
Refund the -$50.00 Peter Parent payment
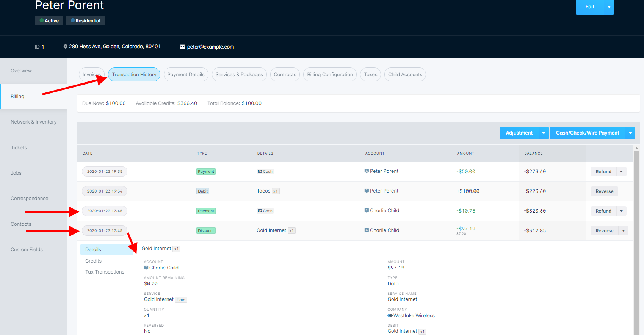pyautogui.click(x=603, y=172)
